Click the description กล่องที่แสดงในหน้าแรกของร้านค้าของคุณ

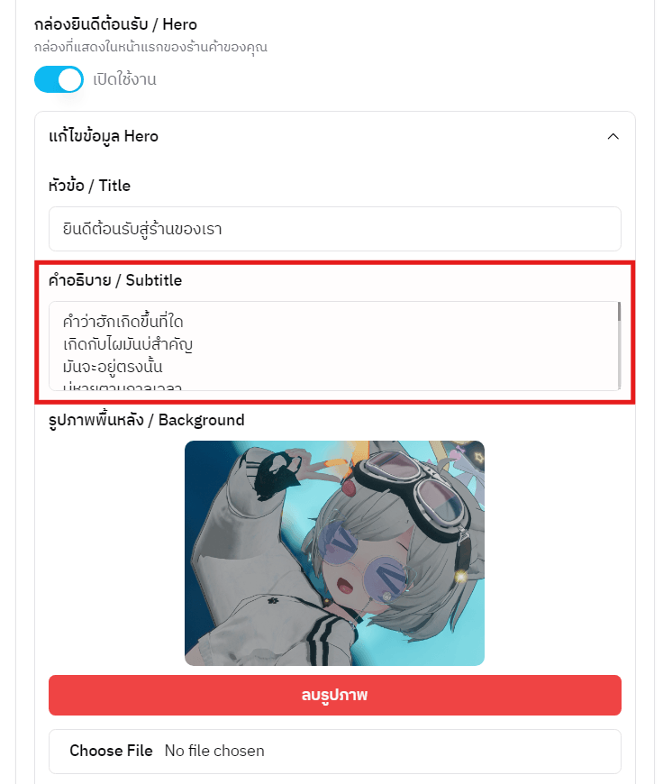(151, 48)
